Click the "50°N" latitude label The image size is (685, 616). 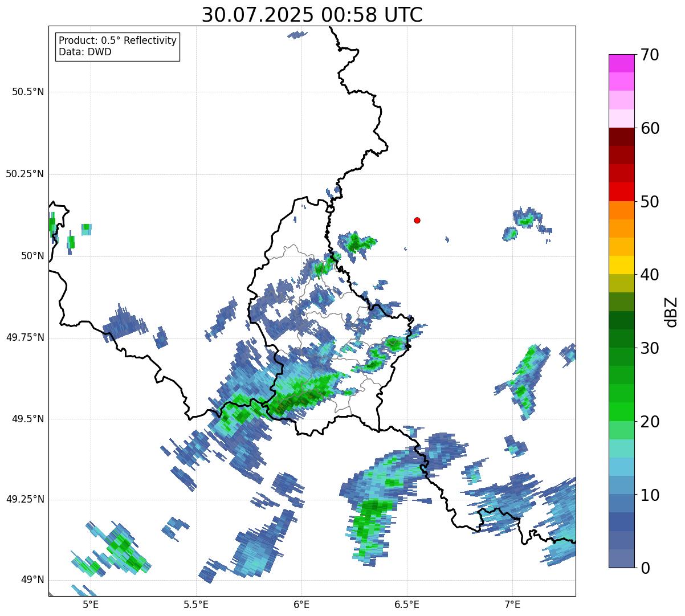32,256
